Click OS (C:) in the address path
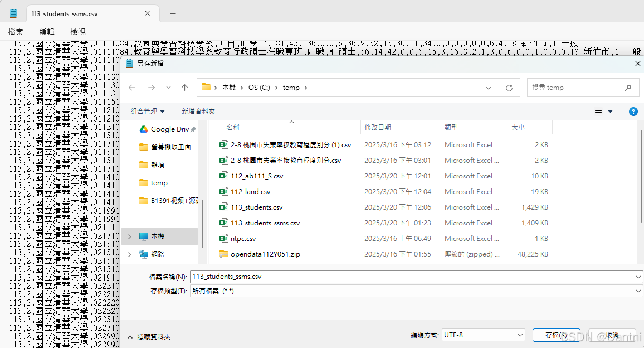This screenshot has height=348, width=644. tap(259, 88)
